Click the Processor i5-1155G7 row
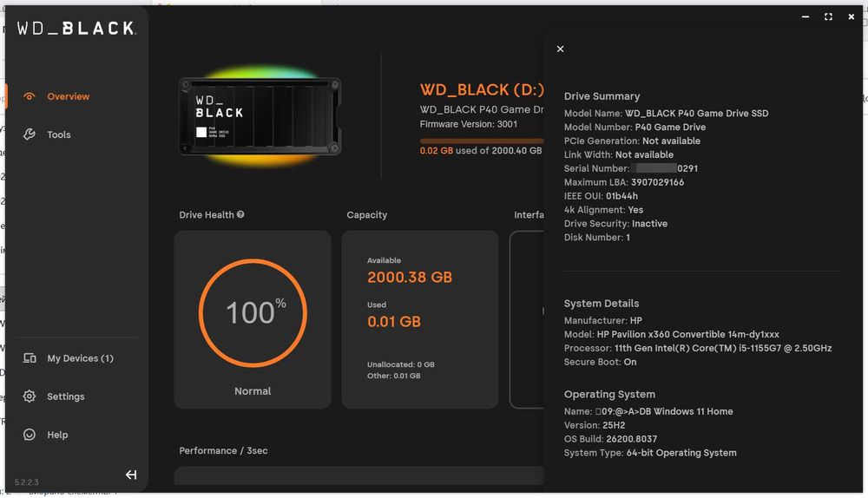 (698, 348)
